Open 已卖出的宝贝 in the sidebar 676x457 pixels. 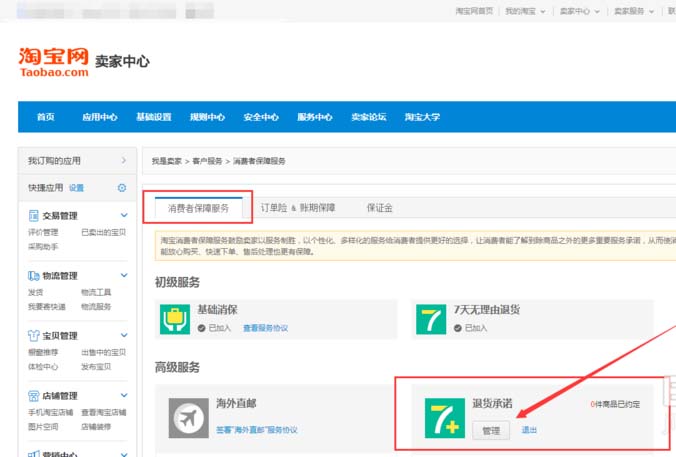click(x=103, y=232)
